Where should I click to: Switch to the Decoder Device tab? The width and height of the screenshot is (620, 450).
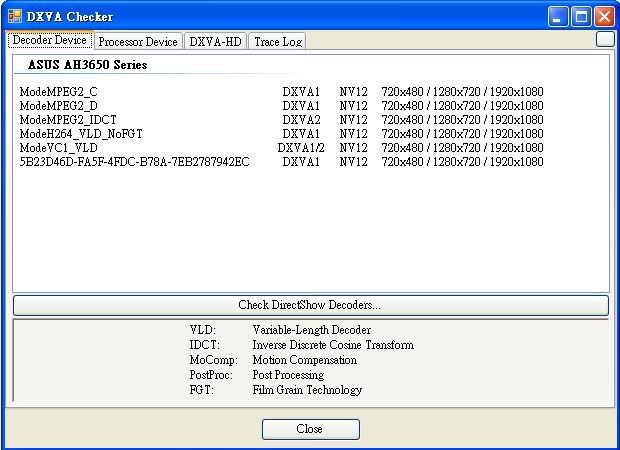click(x=50, y=40)
